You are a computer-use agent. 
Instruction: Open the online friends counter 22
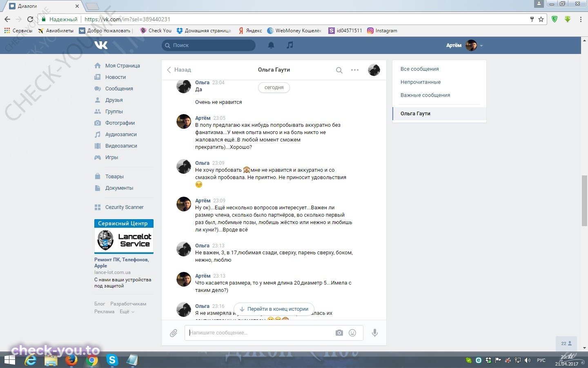coord(566,343)
